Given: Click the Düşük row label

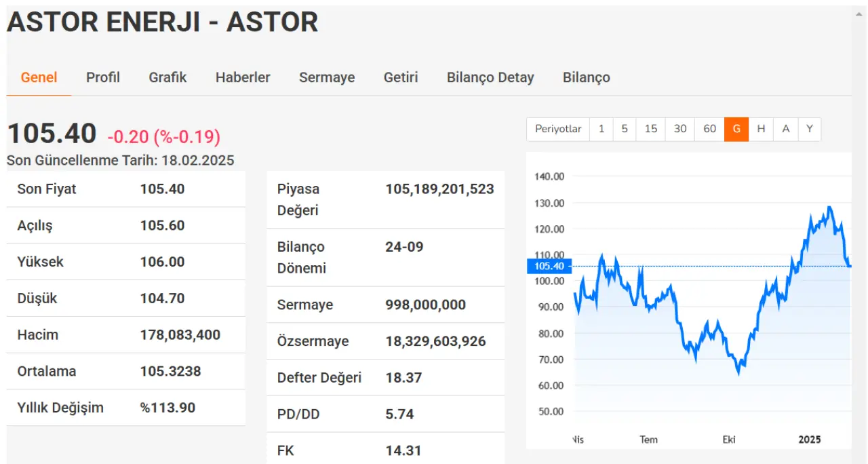Looking at the screenshot, I should tap(37, 298).
